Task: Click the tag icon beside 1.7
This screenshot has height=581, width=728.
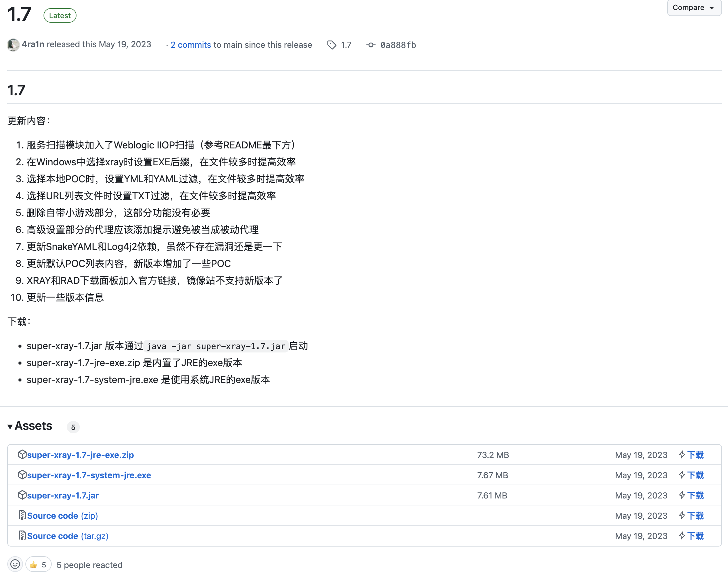Action: [x=332, y=45]
